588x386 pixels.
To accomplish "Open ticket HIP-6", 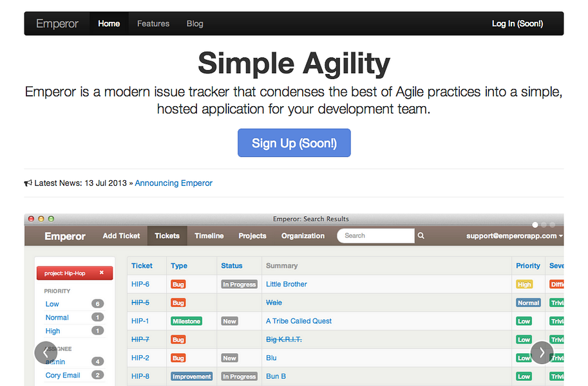I will tap(140, 284).
